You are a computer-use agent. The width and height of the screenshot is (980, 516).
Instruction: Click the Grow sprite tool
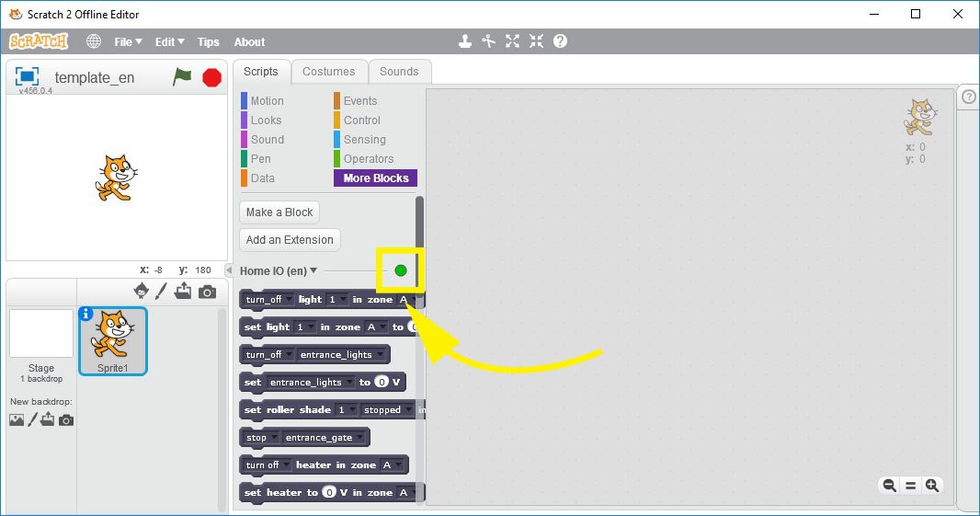[x=512, y=41]
